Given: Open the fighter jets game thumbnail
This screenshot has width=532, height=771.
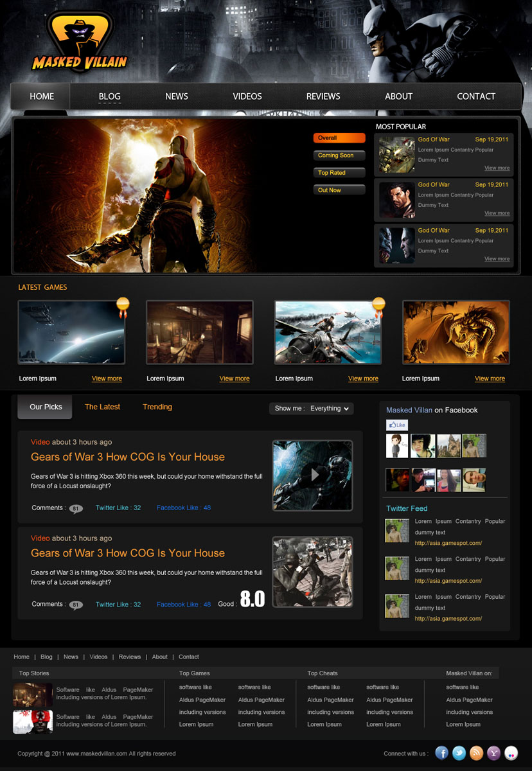Looking at the screenshot, I should click(328, 333).
